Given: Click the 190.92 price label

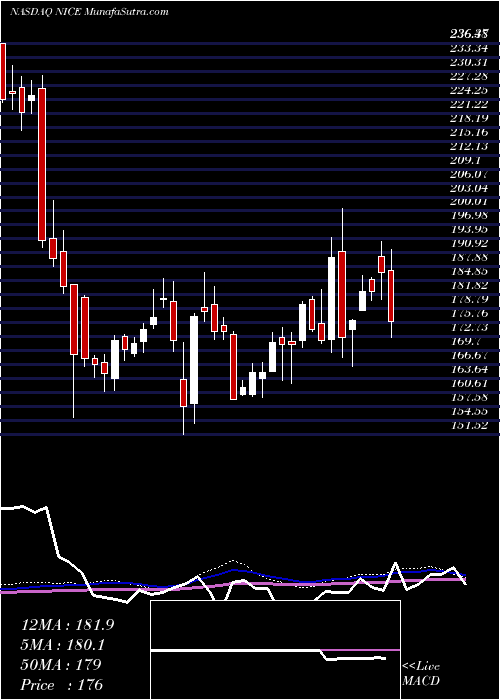Looking at the screenshot, I should point(469,244).
